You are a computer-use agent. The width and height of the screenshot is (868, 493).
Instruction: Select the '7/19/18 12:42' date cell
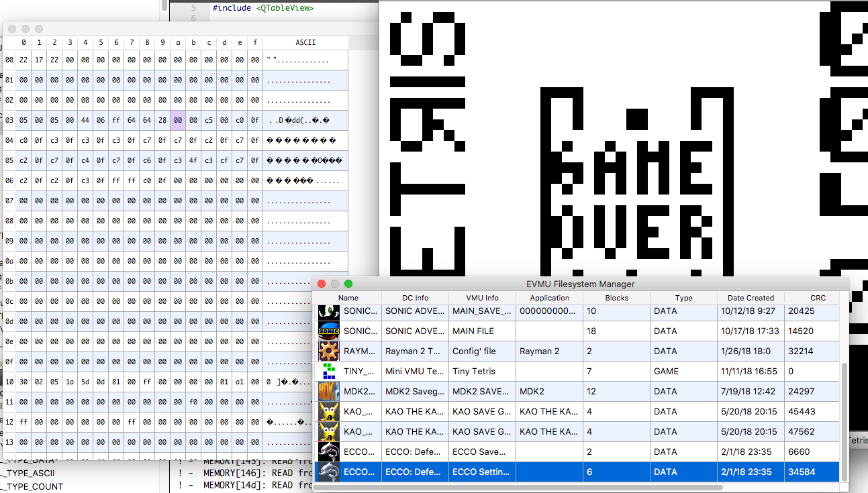click(x=751, y=391)
